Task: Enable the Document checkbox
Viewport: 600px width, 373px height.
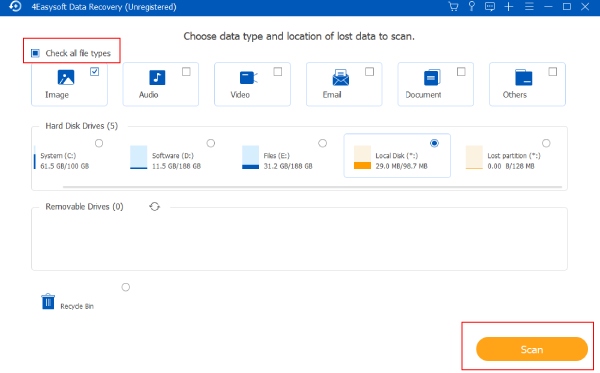Action: pos(461,72)
